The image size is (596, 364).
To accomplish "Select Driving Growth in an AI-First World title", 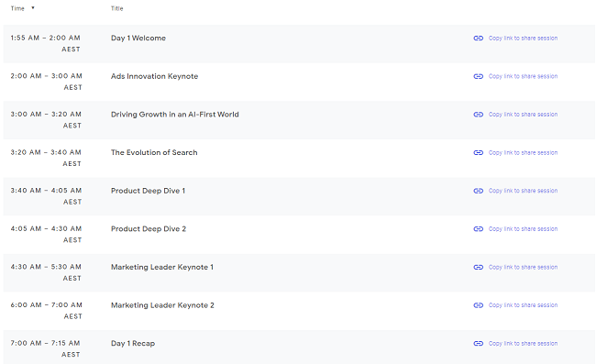I will click(x=175, y=115).
